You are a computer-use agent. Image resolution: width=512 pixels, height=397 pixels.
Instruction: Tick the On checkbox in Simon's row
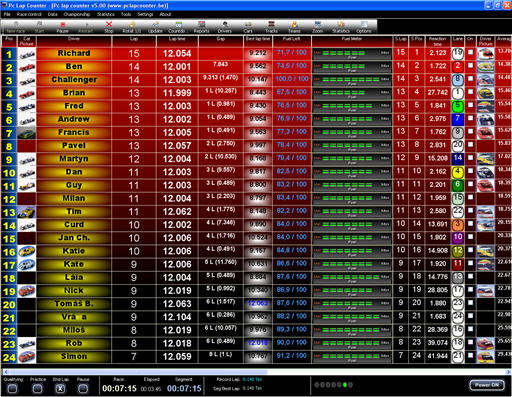pyautogui.click(x=470, y=355)
